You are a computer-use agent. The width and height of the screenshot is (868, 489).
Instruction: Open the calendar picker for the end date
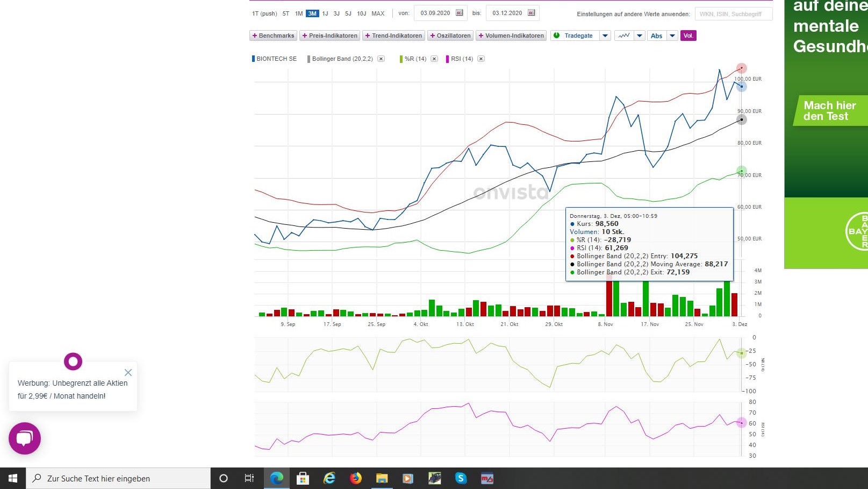(x=532, y=13)
